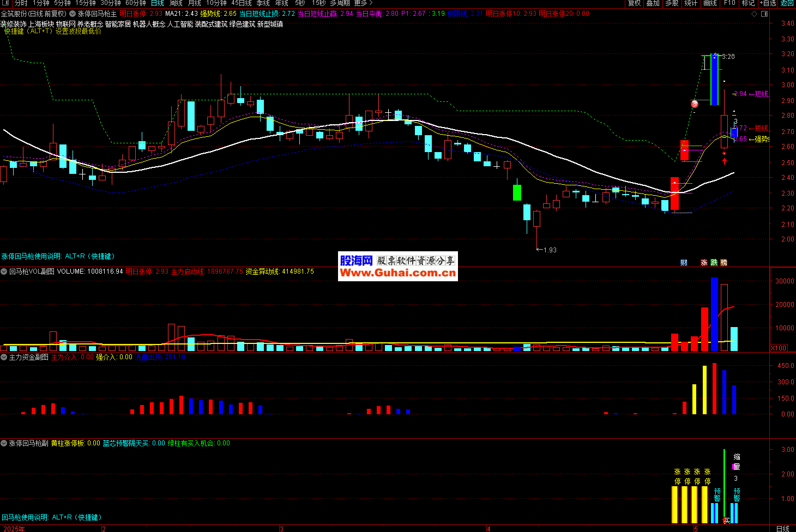
Task: Click the X100 volume scale label
Action: pyautogui.click(x=779, y=348)
